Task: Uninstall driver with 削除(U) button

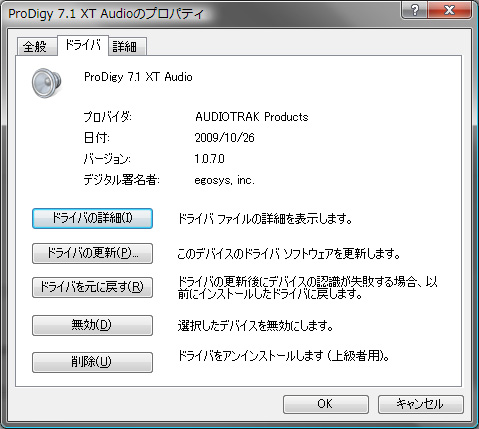Action: pos(92,362)
